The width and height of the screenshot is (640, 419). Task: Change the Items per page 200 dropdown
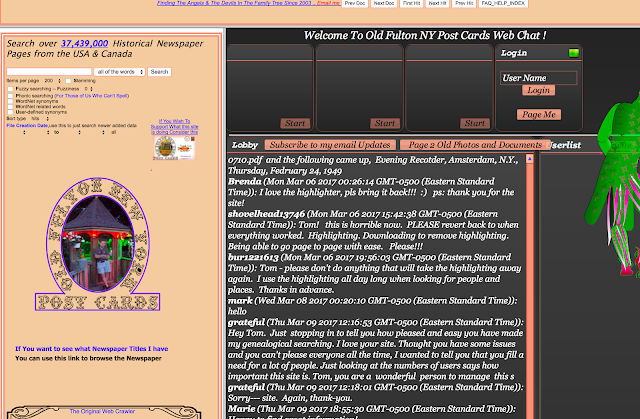click(x=52, y=81)
